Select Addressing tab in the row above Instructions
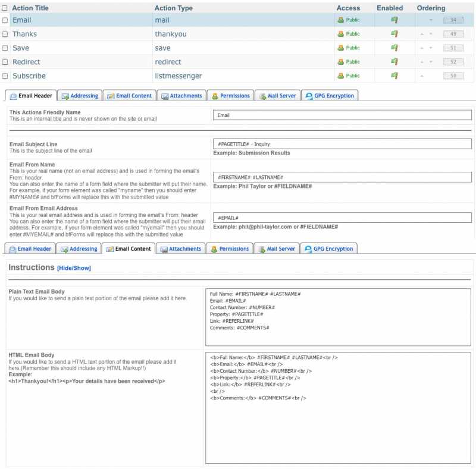Image resolution: width=476 pixels, height=469 pixels. [x=79, y=248]
